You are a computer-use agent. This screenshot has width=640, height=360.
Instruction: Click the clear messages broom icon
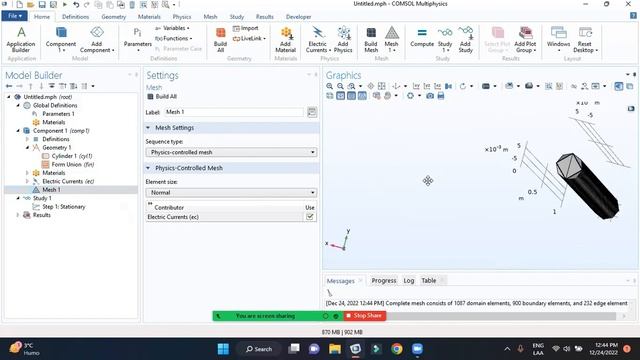[x=329, y=293]
